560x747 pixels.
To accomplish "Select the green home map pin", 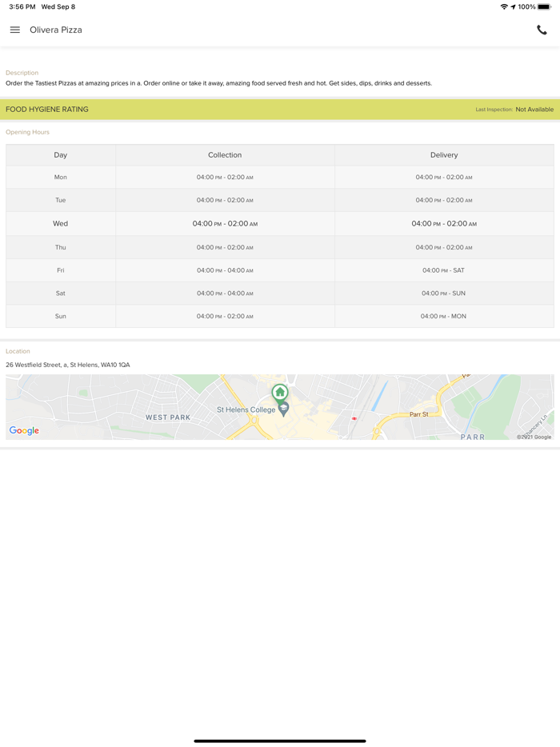I will pos(280,393).
